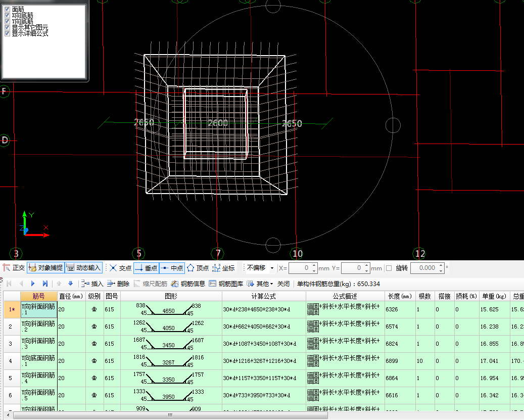Enable 顶点 vertex snap
The image size is (524, 420).
pyautogui.click(x=198, y=268)
